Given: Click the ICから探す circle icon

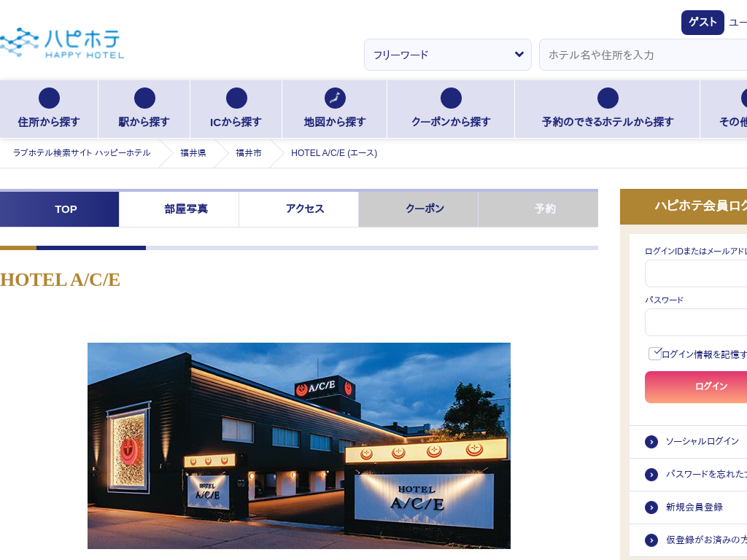Looking at the screenshot, I should [236, 98].
